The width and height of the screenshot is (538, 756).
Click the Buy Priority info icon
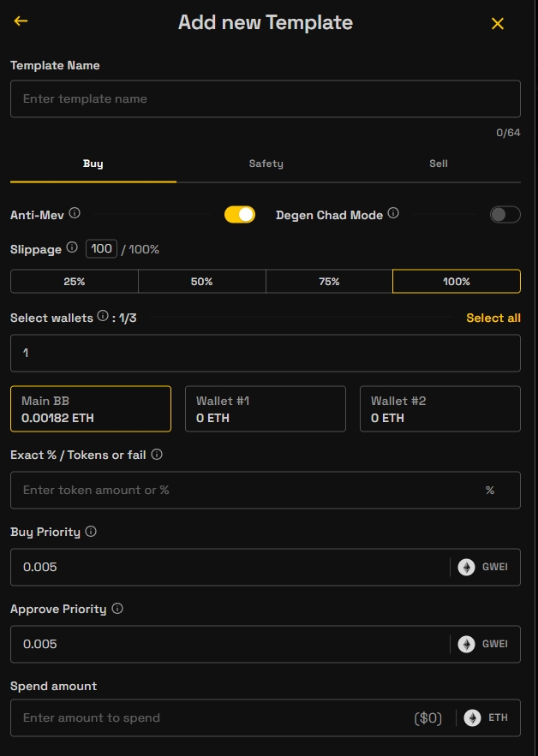pyautogui.click(x=91, y=532)
